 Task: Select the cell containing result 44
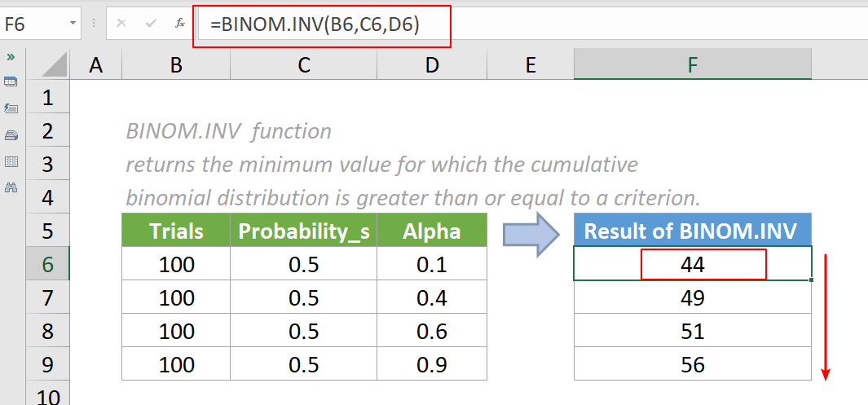(693, 264)
